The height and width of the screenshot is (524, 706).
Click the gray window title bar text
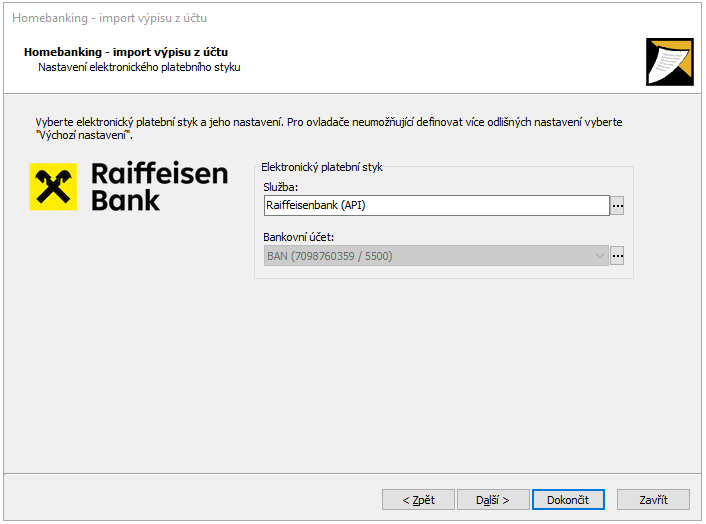109,18
